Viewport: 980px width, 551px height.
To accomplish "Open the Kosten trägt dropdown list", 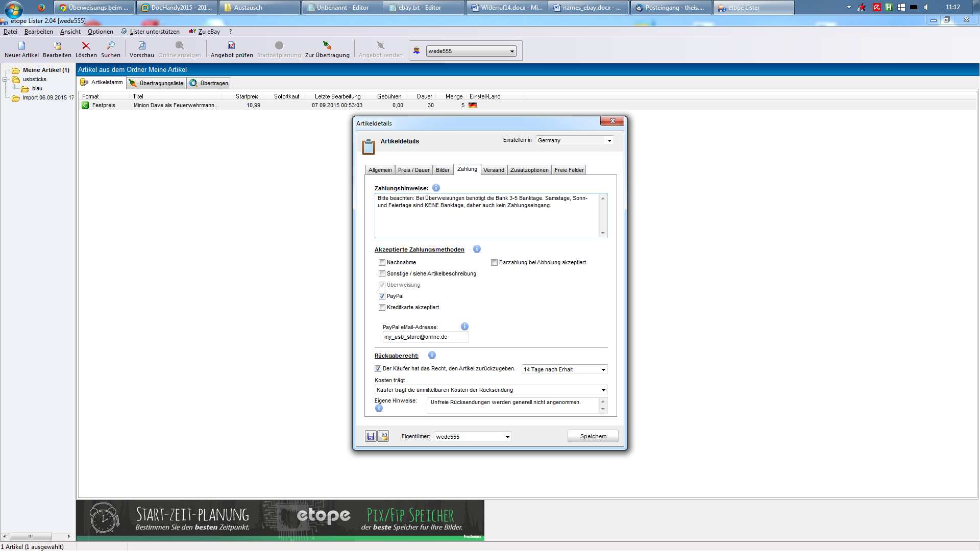I will coord(603,390).
